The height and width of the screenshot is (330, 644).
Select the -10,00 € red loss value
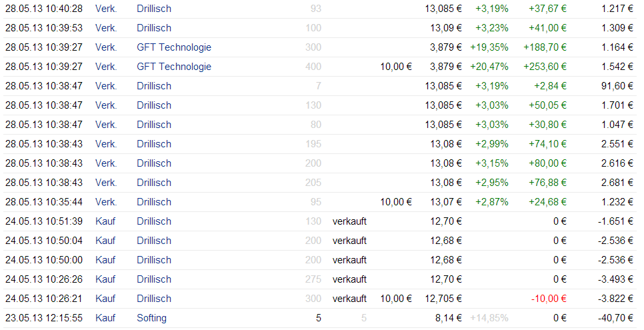[x=549, y=299]
